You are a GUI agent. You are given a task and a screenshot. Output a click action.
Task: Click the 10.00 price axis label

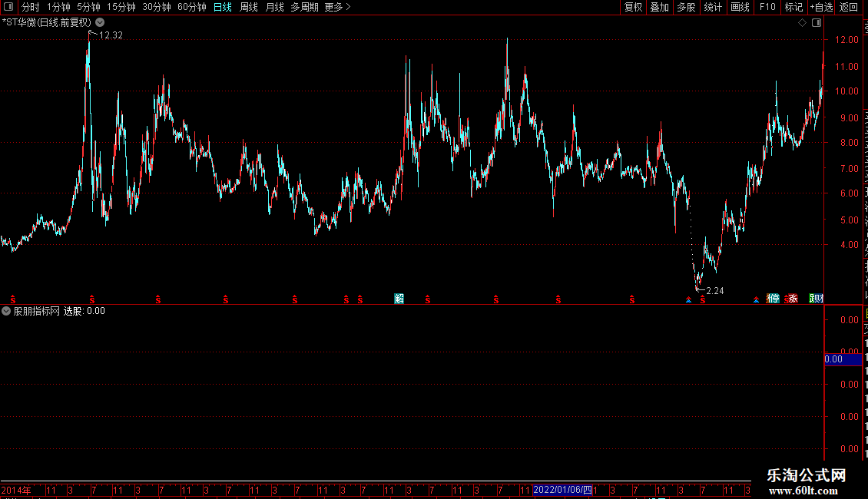pyautogui.click(x=846, y=91)
